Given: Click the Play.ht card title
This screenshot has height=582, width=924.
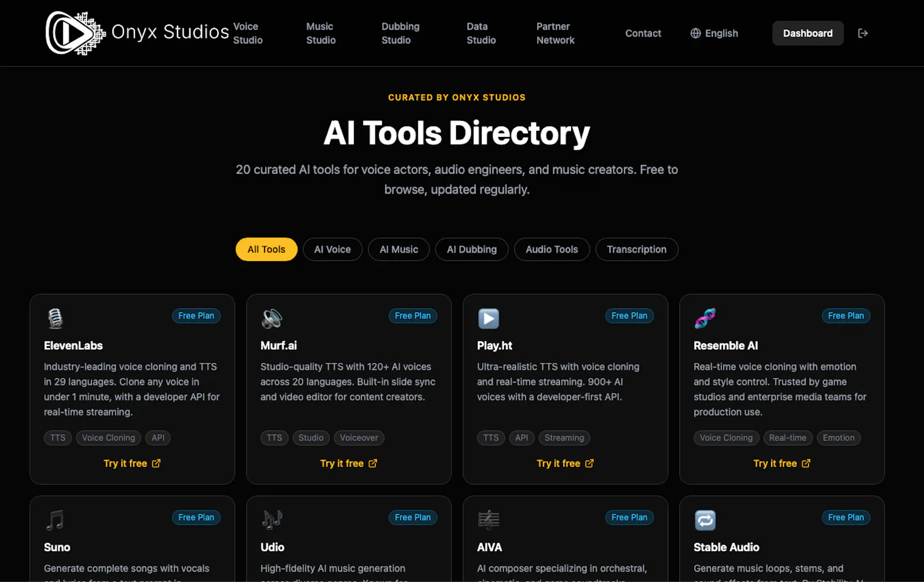Looking at the screenshot, I should (494, 346).
